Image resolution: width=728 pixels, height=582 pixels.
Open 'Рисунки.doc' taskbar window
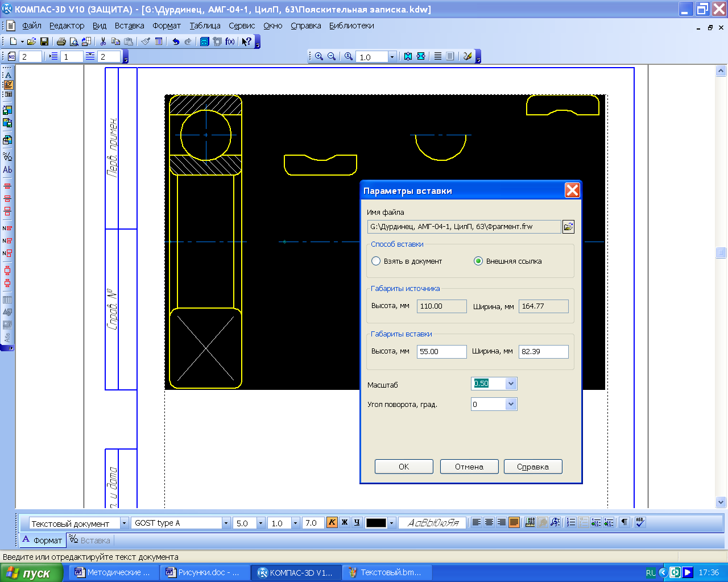(206, 572)
